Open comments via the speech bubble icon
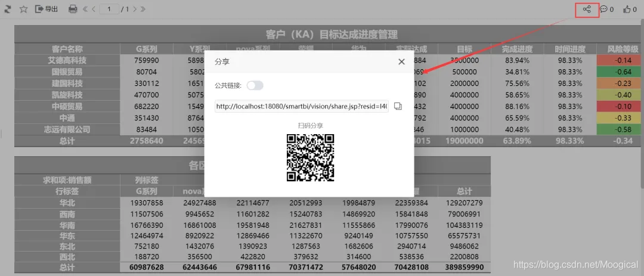Screen dimensions: 644x276 603,9
